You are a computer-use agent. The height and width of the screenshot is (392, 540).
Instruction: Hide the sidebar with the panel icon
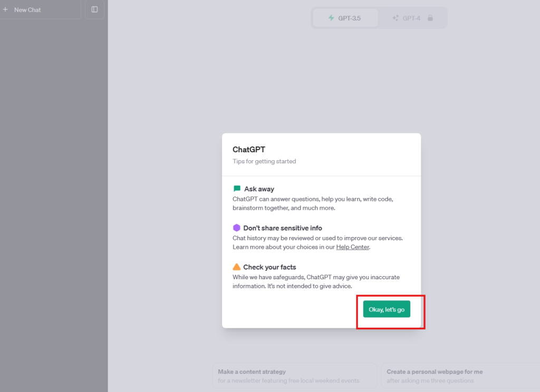click(94, 9)
